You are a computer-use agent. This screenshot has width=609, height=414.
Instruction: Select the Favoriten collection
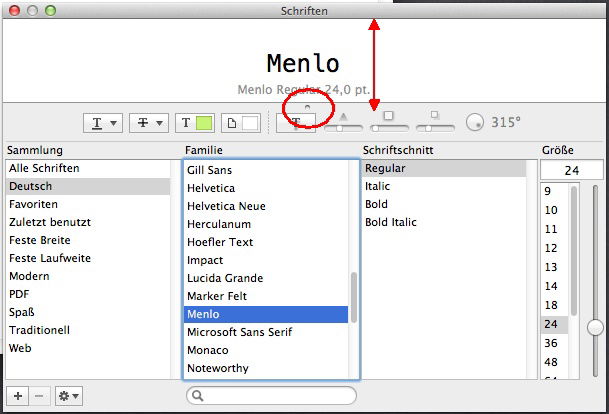coord(88,204)
